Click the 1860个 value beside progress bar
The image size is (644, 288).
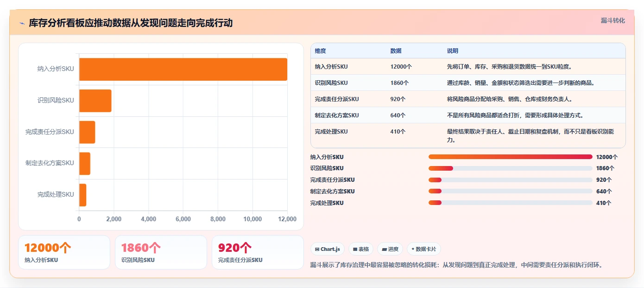click(605, 168)
